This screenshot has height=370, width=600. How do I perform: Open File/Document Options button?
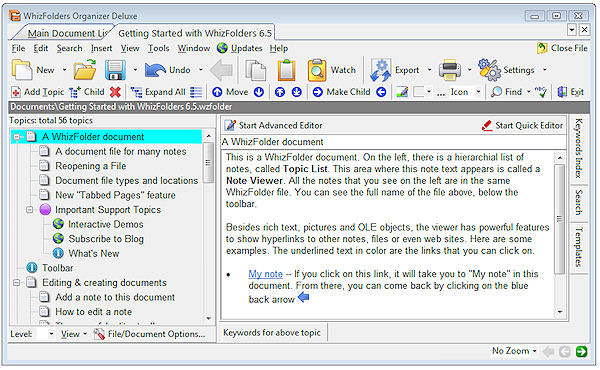point(150,334)
